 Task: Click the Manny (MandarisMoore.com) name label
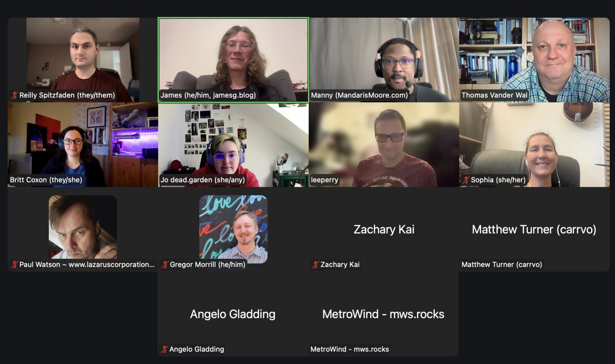(359, 95)
